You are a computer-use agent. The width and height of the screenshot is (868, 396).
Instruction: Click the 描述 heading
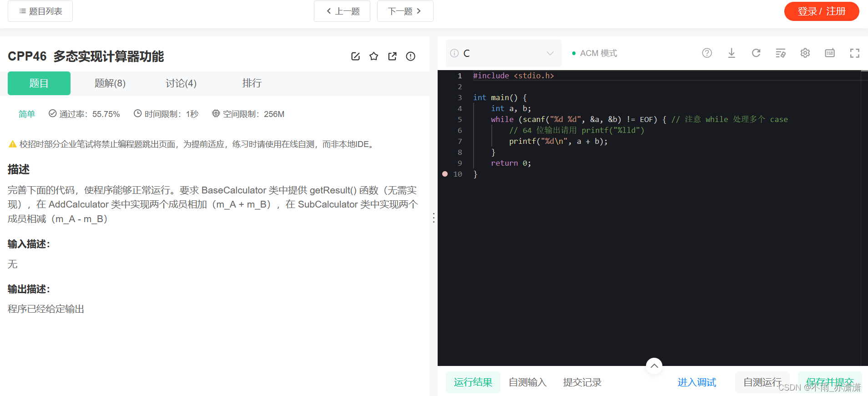point(19,169)
